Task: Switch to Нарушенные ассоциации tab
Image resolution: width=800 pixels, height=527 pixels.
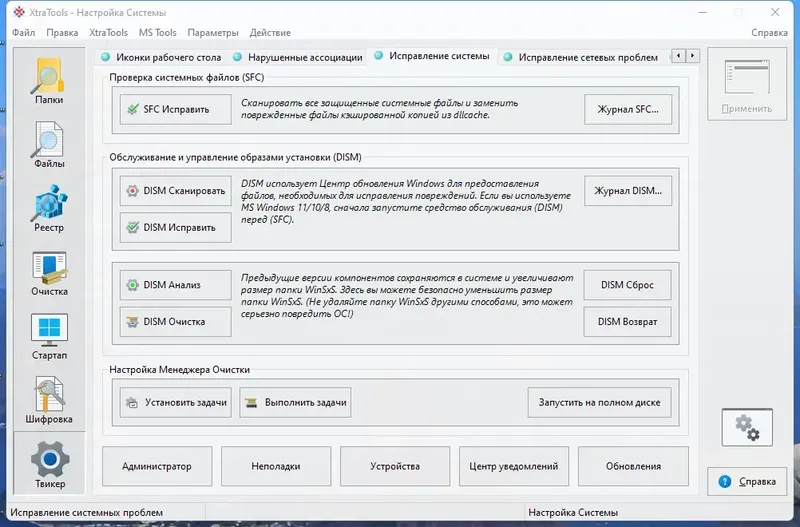Action: 298,57
